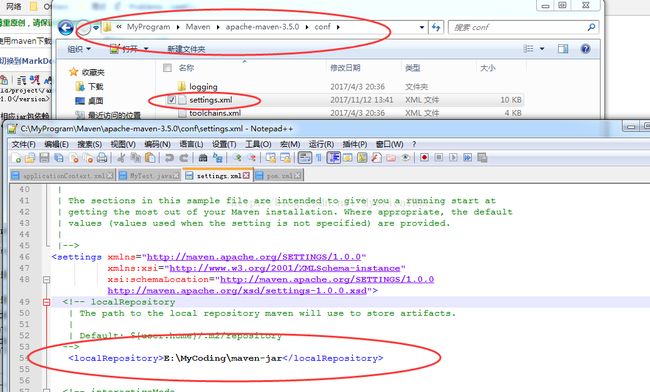Screen dimensions: 650x392
Task: Tick the select-all checkbox beside the 名称 header
Action: click(x=167, y=68)
